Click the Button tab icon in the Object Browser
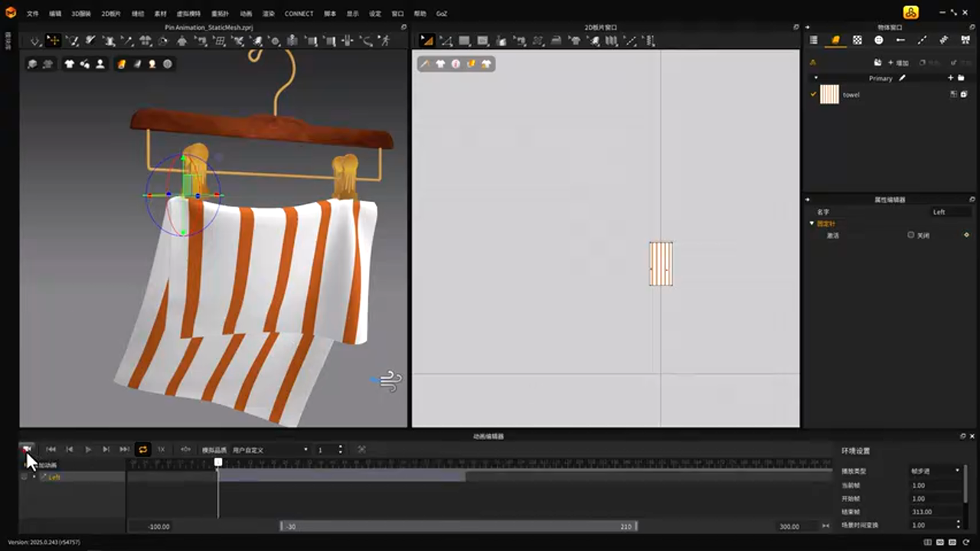Viewport: 980px width, 551px height. pyautogui.click(x=878, y=41)
